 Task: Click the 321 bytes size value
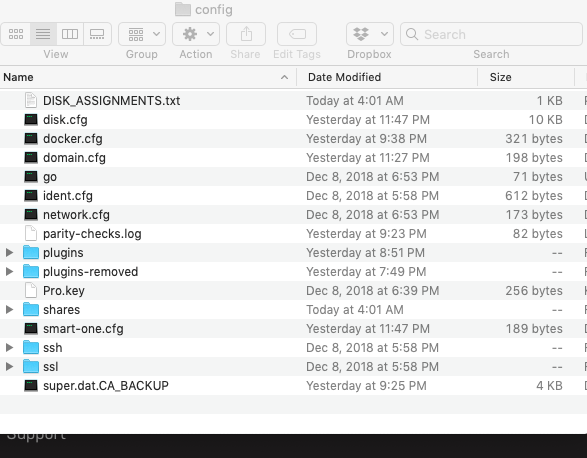click(x=534, y=139)
